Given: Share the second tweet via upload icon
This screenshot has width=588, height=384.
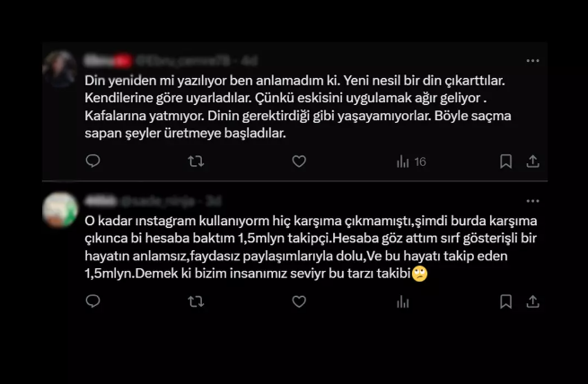Looking at the screenshot, I should pyautogui.click(x=532, y=301).
